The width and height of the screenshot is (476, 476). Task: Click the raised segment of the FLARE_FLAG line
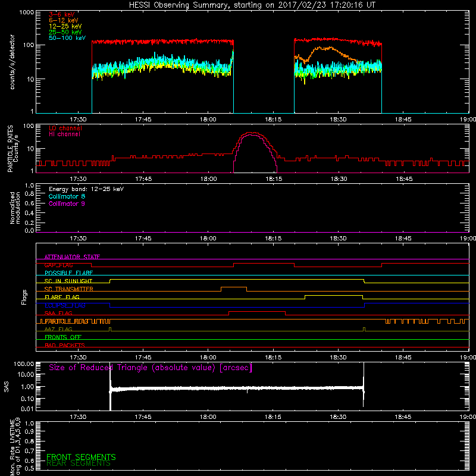[x=334, y=295]
